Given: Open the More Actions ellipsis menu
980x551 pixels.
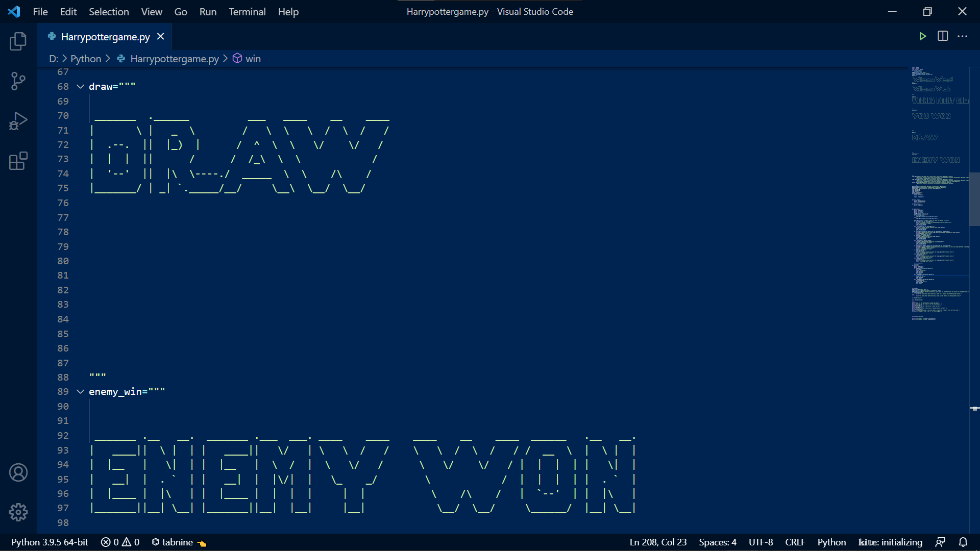Looking at the screenshot, I should (963, 36).
